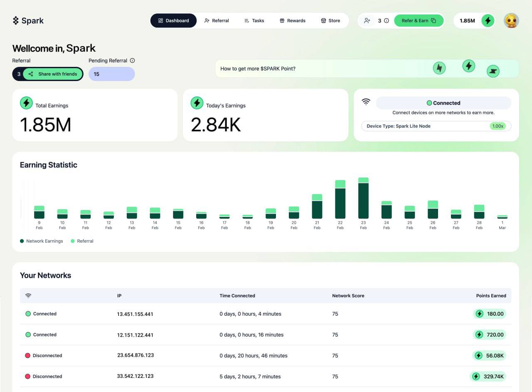Click the pending referral count 15 pill

pyautogui.click(x=111, y=74)
